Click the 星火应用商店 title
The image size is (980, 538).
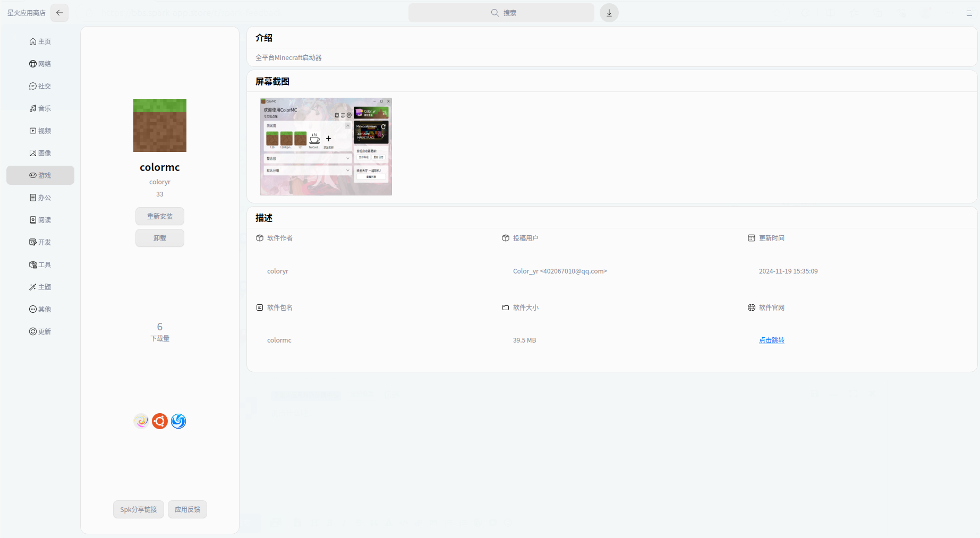tap(27, 13)
